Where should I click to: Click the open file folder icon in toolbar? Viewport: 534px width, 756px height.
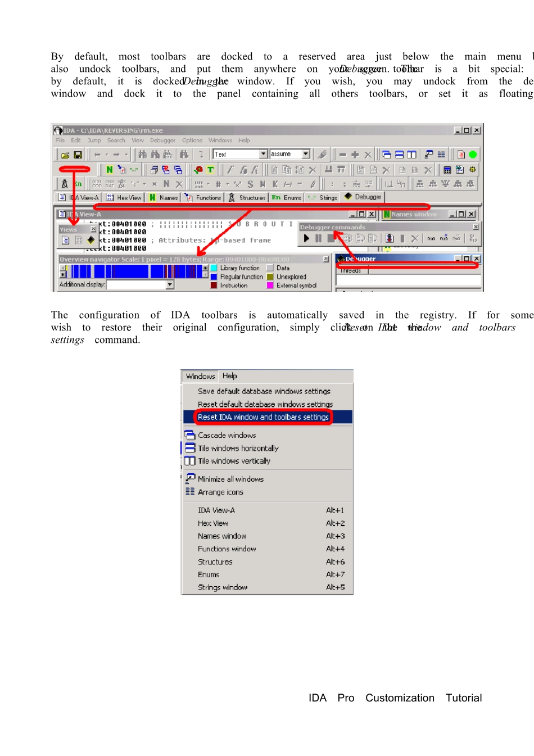click(65, 155)
